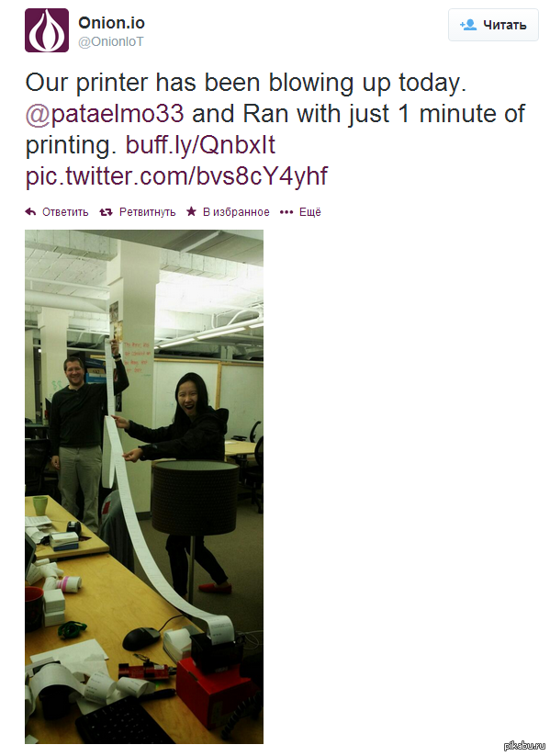Select Ответить reply action
This screenshot has width=550, height=756.
tap(65, 212)
